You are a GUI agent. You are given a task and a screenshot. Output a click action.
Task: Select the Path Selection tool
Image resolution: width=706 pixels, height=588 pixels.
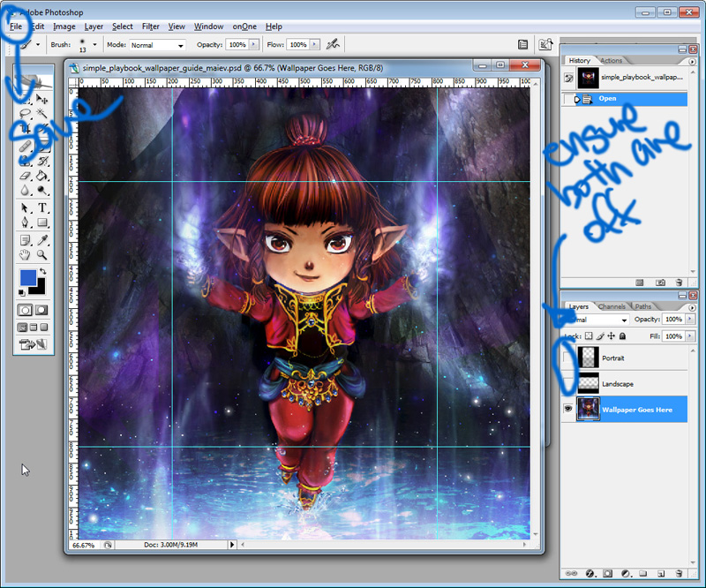click(x=25, y=207)
